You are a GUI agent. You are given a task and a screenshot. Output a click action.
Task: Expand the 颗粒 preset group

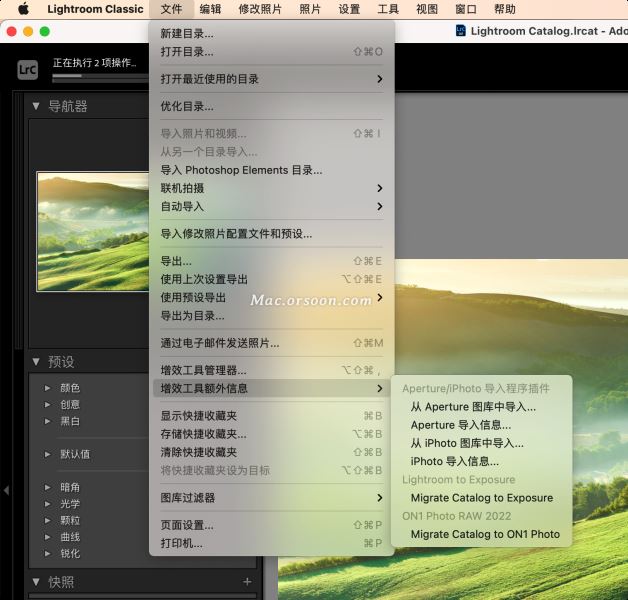click(47, 520)
